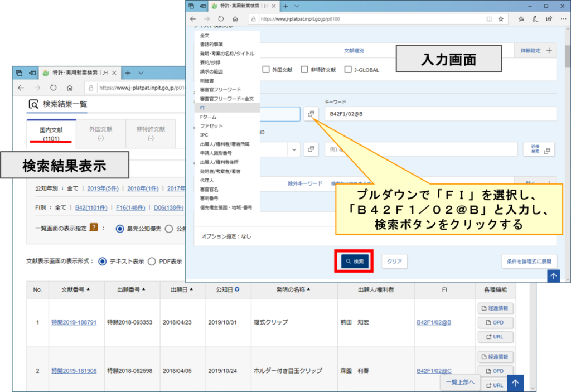571x392 pixels.
Task: Click the クリア clear button
Action: [x=394, y=261]
